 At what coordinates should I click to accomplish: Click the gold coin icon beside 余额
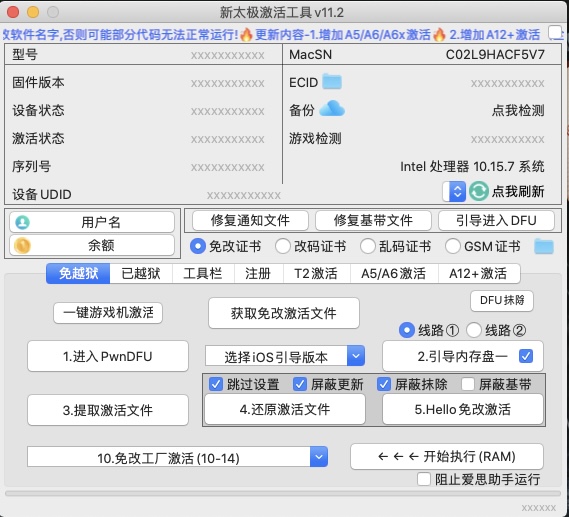point(22,246)
